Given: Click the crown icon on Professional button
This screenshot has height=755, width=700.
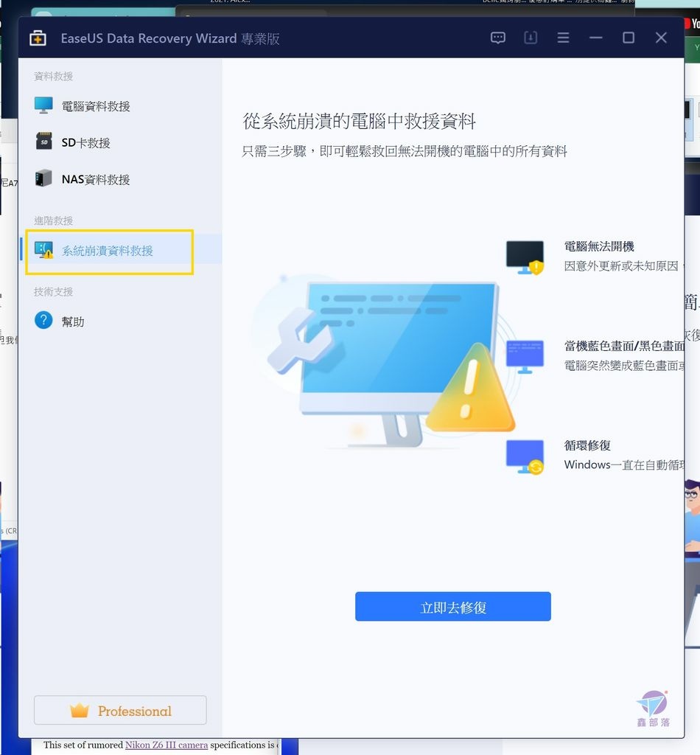Looking at the screenshot, I should [x=80, y=710].
